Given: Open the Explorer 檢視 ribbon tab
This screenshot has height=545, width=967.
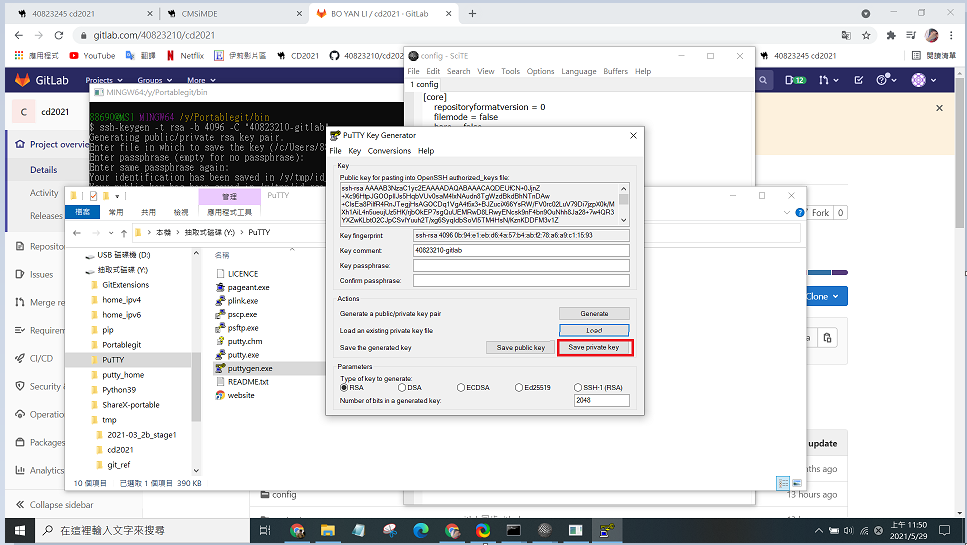Looking at the screenshot, I should tap(181, 212).
